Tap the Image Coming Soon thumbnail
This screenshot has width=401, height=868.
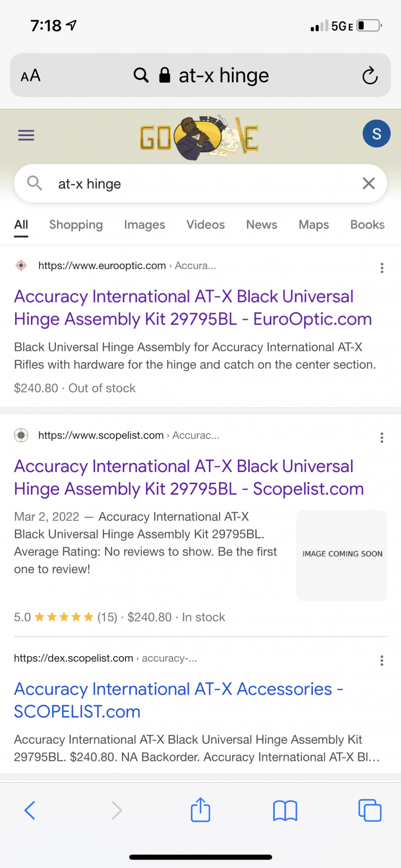pos(342,555)
